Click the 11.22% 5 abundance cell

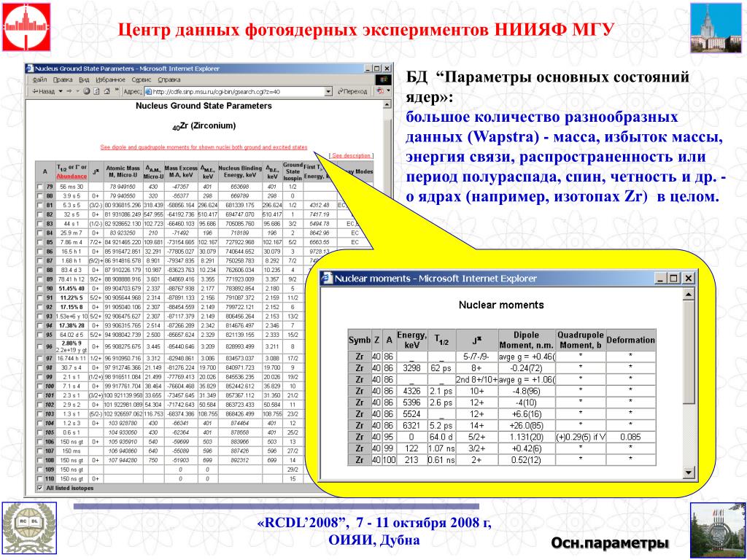tap(71, 298)
